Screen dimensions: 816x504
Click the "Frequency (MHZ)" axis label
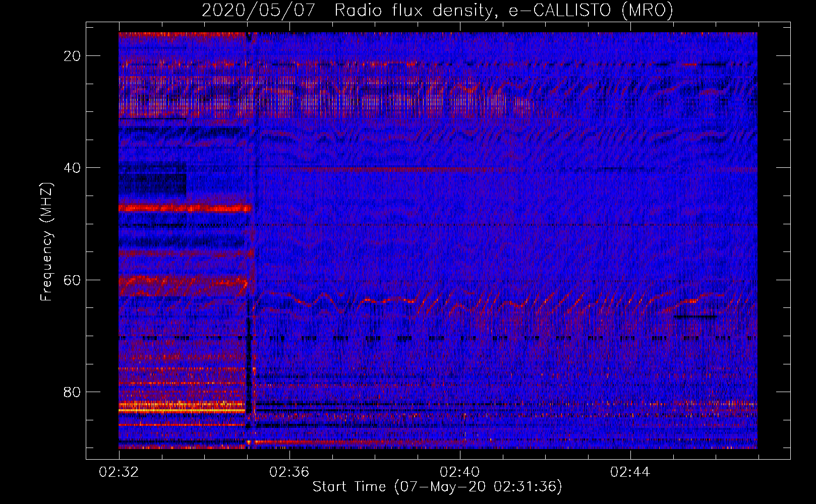pyautogui.click(x=46, y=241)
